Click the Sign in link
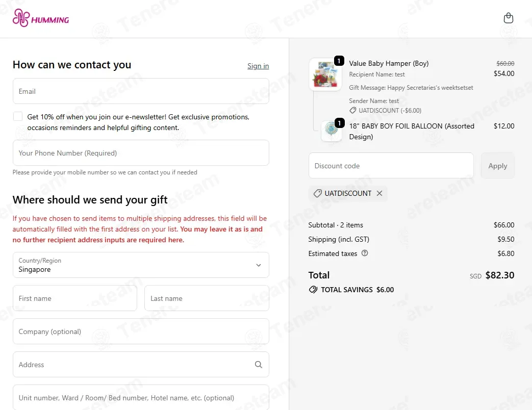Viewport: 532px width, 410px height. 258,66
